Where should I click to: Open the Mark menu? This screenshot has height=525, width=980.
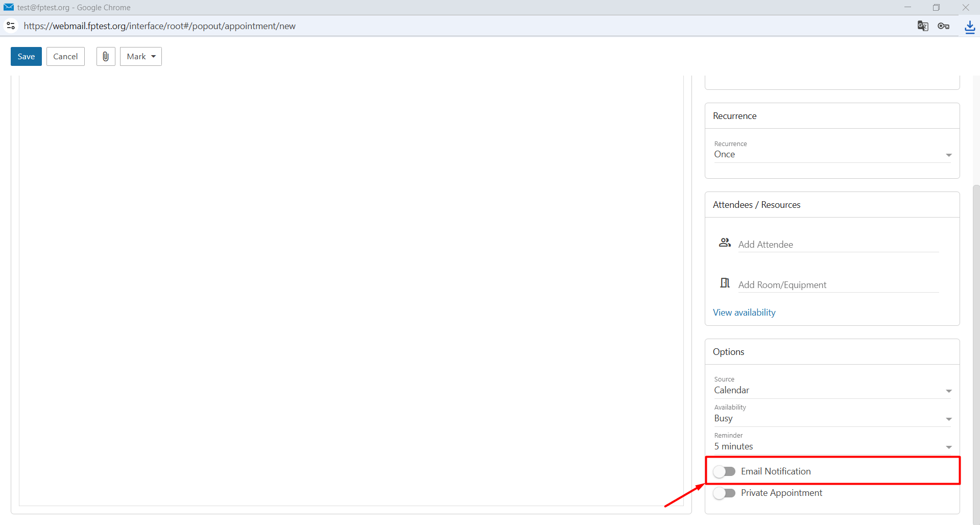click(x=141, y=56)
